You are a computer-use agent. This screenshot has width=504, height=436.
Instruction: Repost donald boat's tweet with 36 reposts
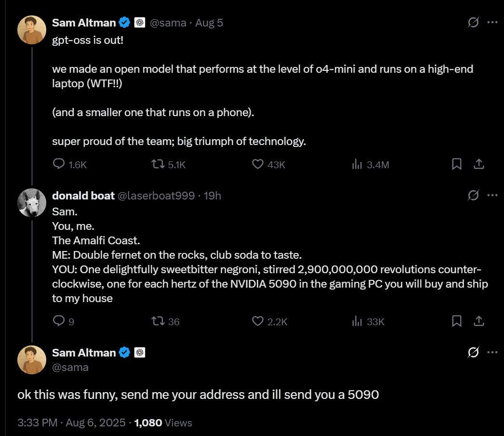point(157,321)
